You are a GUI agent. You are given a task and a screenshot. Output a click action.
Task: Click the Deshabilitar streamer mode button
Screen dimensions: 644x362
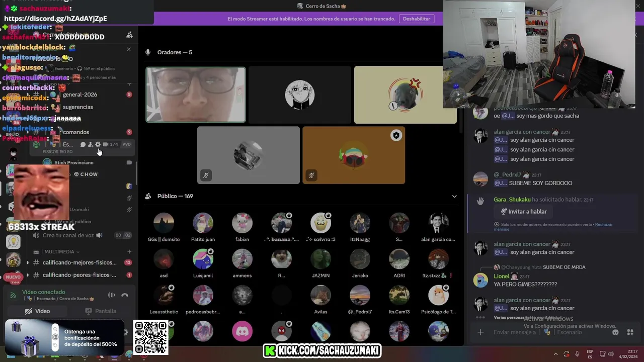click(x=417, y=19)
